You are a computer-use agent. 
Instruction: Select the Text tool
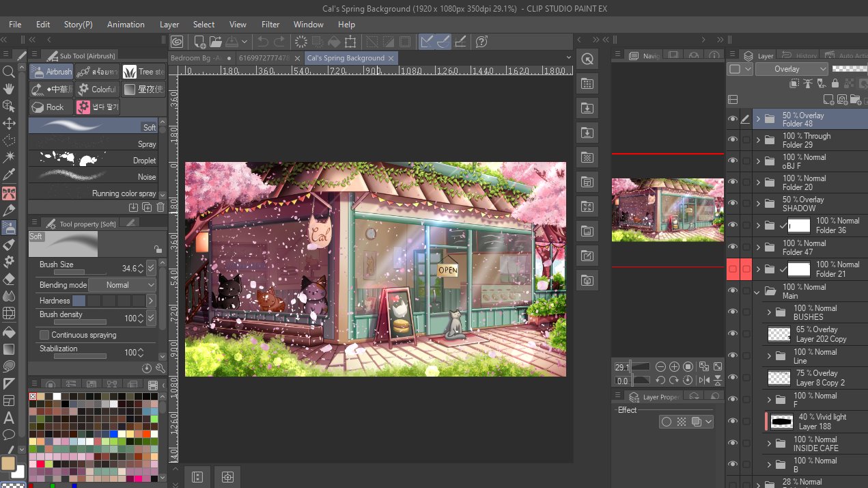click(x=9, y=417)
